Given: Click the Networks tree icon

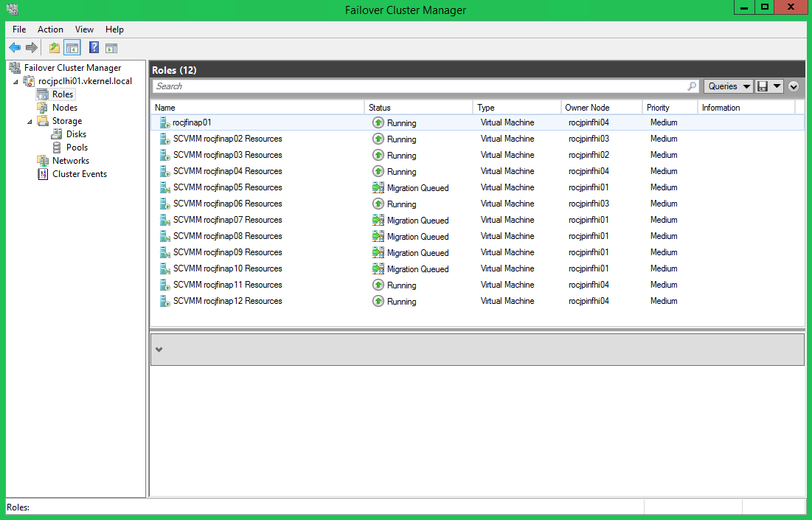Looking at the screenshot, I should (43, 161).
